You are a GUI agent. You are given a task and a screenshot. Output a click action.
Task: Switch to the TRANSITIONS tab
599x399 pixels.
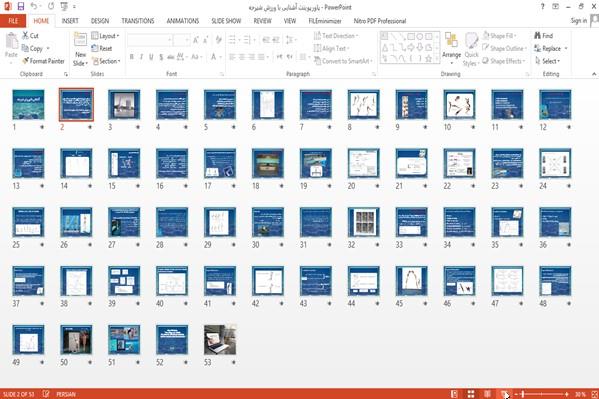coord(138,21)
